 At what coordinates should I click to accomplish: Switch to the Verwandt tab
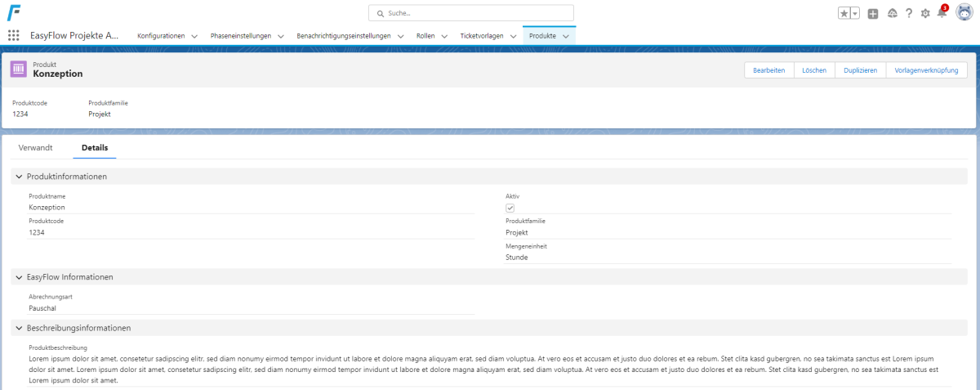tap(36, 147)
